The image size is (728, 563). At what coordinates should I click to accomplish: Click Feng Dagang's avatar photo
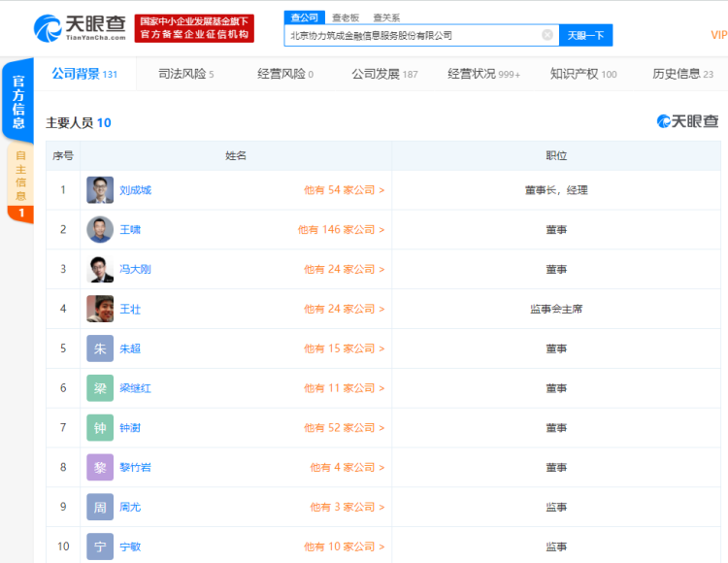(100, 270)
